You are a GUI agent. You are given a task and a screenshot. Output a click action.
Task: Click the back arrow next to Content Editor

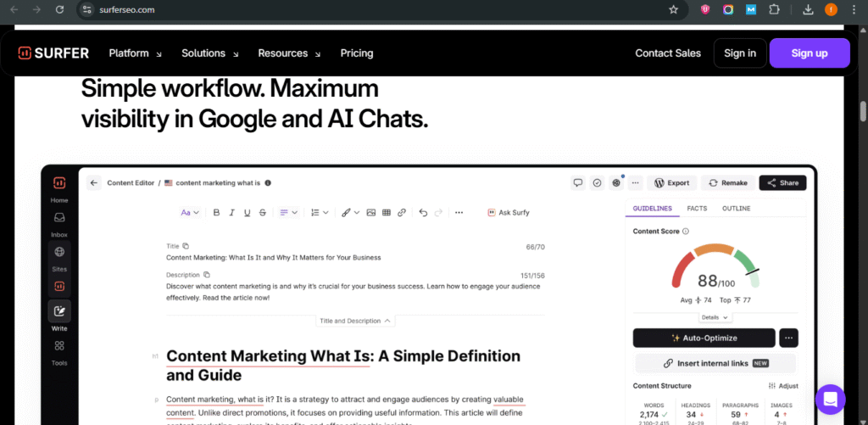coord(94,183)
